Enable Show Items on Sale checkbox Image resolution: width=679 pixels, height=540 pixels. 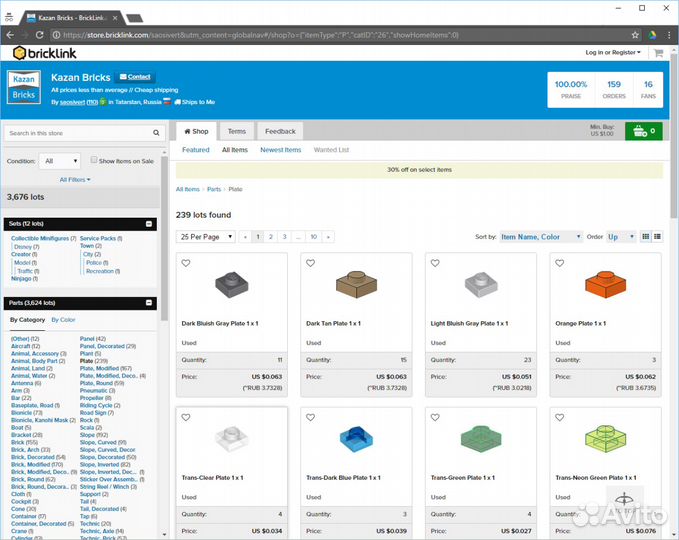[x=95, y=160]
